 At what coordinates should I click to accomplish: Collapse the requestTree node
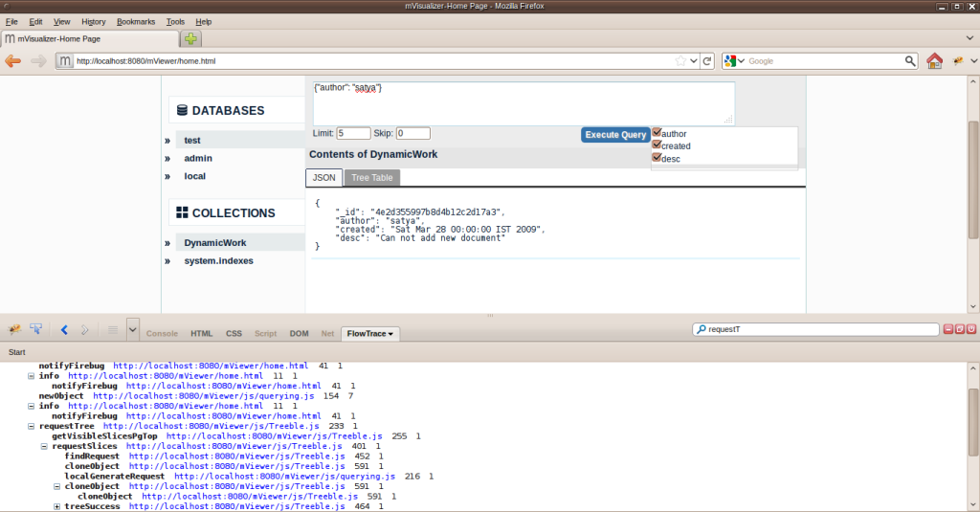pyautogui.click(x=32, y=427)
